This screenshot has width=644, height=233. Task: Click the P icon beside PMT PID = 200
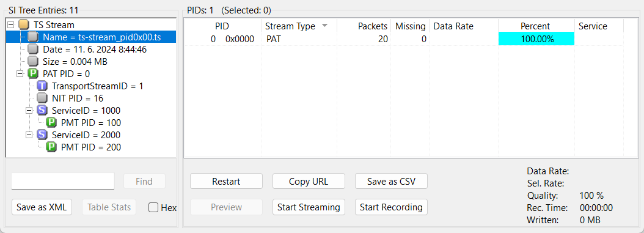click(x=51, y=147)
